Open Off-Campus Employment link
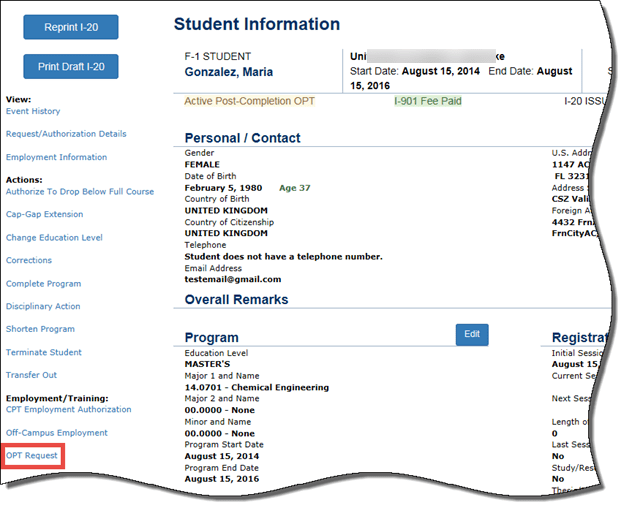 click(57, 433)
